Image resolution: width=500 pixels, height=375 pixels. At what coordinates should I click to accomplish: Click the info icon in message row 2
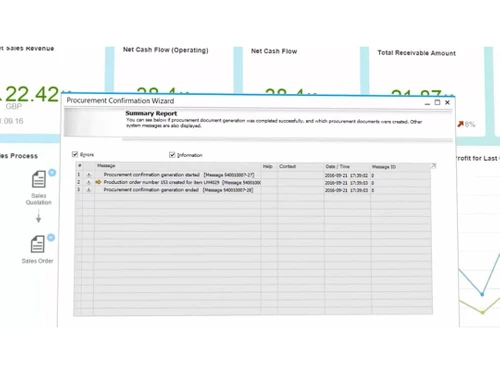89,182
